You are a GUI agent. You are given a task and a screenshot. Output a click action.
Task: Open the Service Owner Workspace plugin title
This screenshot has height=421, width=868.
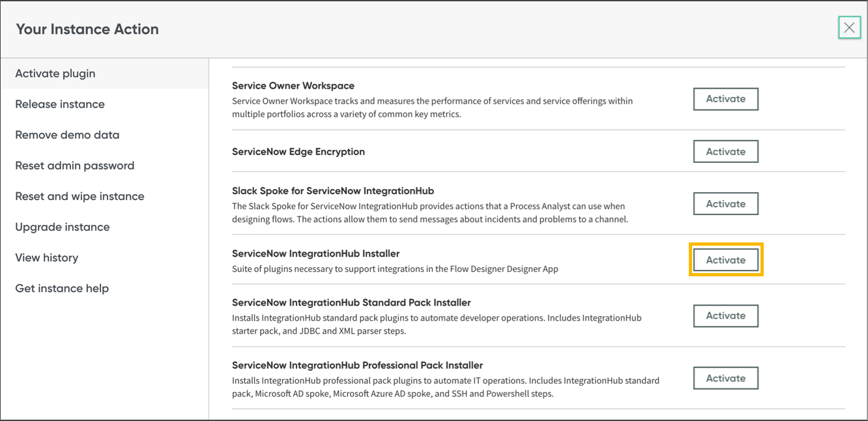click(293, 85)
